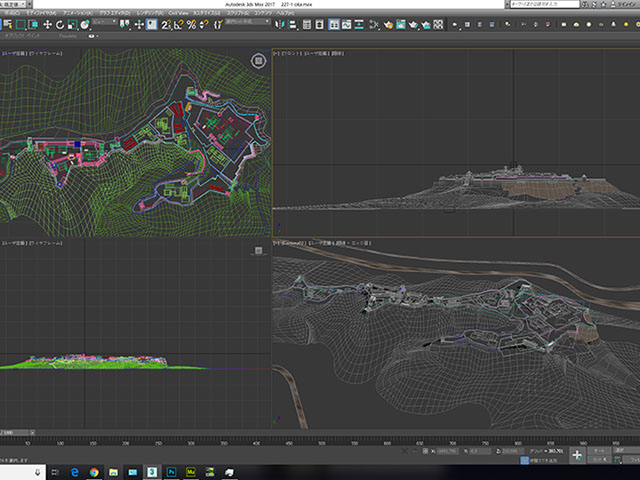The image size is (640, 480).
Task: Click the Sign In button
Action: pos(624,4)
